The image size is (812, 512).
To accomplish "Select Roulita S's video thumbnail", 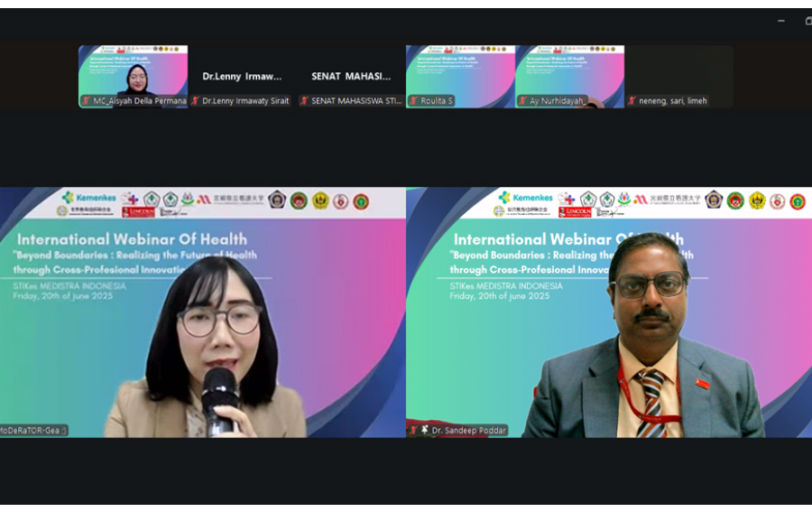I will pyautogui.click(x=460, y=77).
